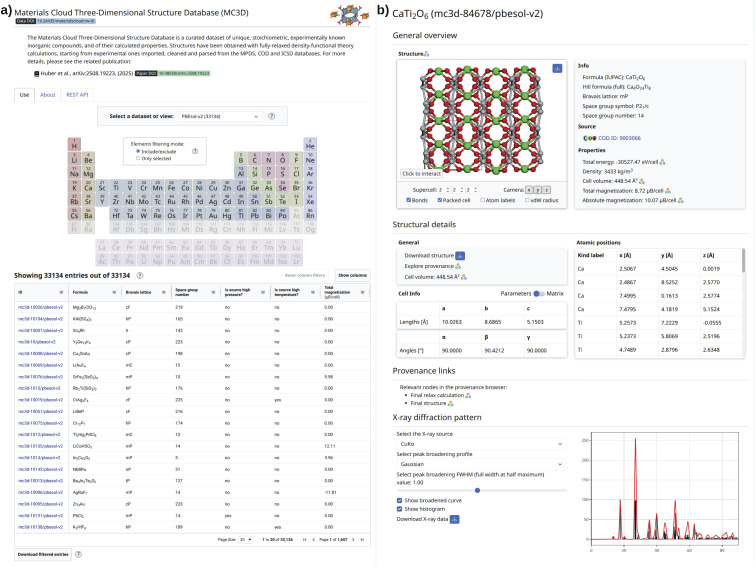Enable the Atom labels checkbox

(x=482, y=200)
